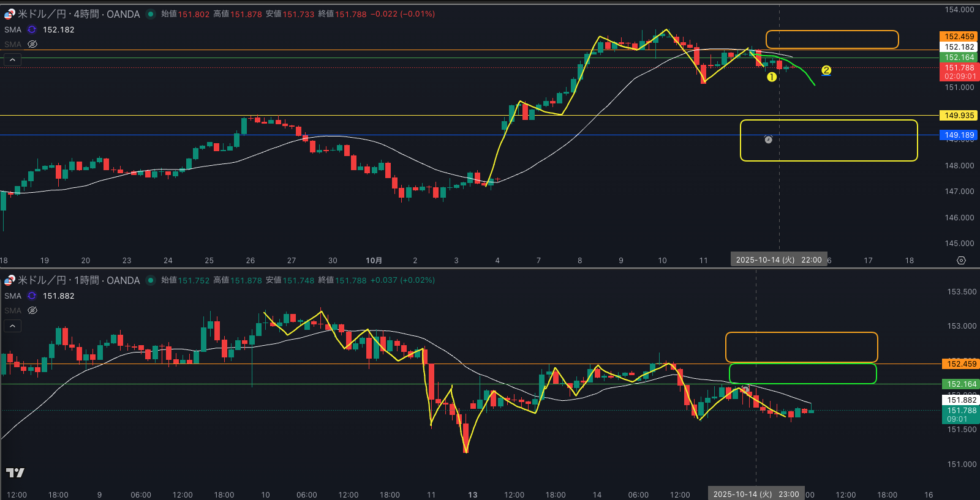Screen dimensions: 980x500
Task: Click the yellow 149.935 price label
Action: tap(959, 115)
